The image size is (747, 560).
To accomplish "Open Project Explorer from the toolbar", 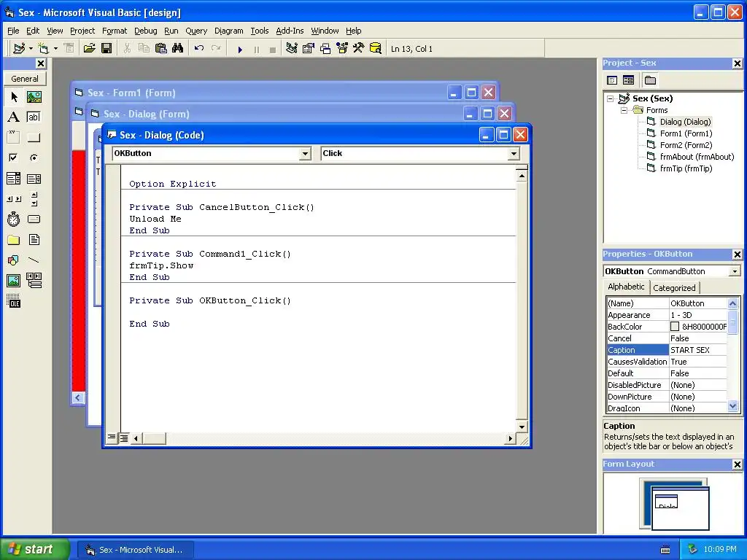I will (292, 49).
